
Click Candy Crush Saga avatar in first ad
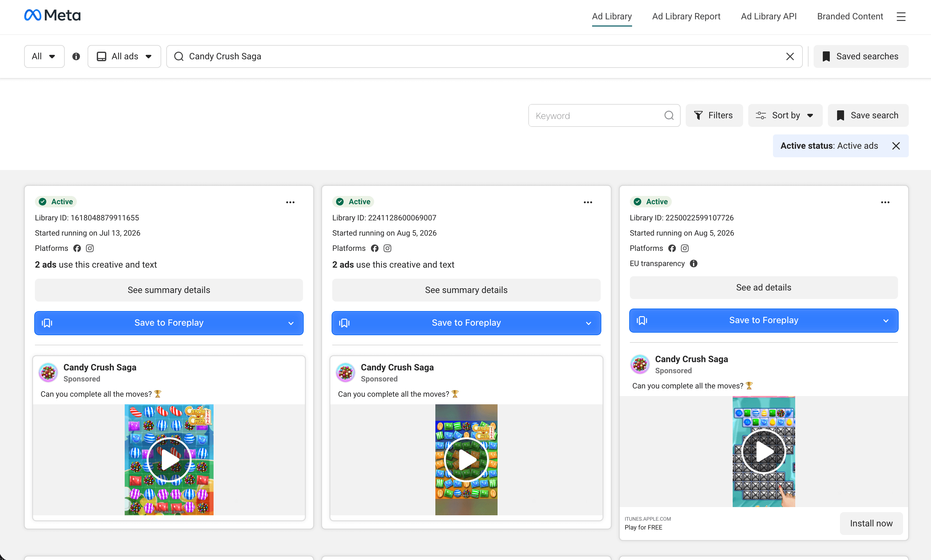[x=48, y=373]
